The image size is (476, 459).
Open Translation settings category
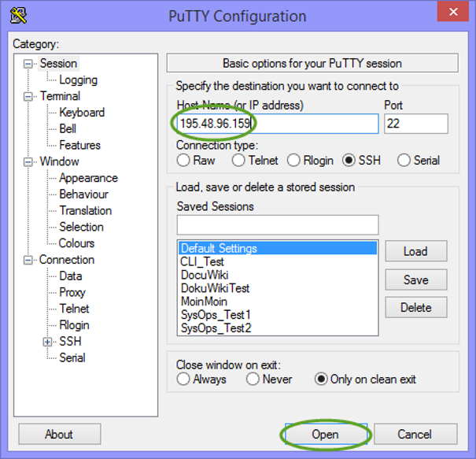[x=86, y=211]
